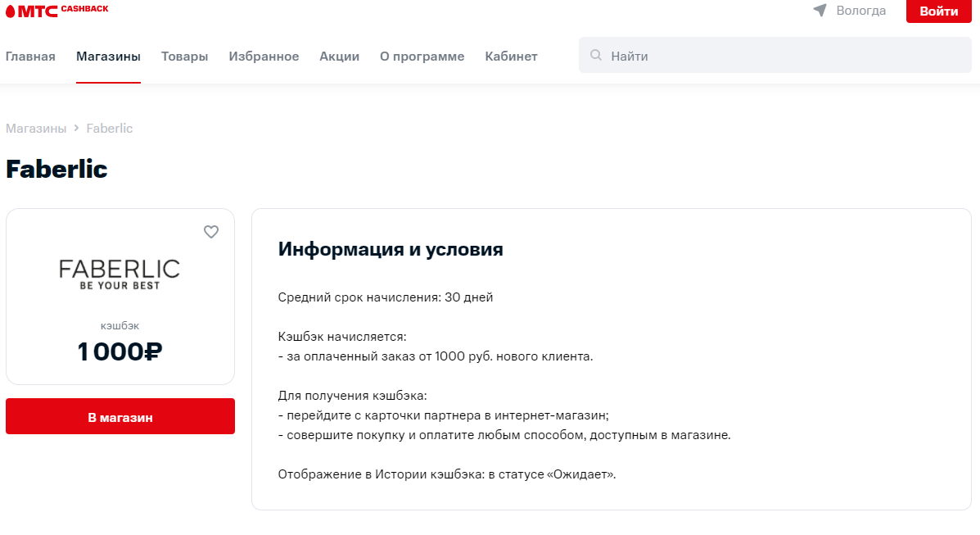Click the location arrow icon near Вологда
This screenshot has height=535, width=980.
pyautogui.click(x=820, y=10)
